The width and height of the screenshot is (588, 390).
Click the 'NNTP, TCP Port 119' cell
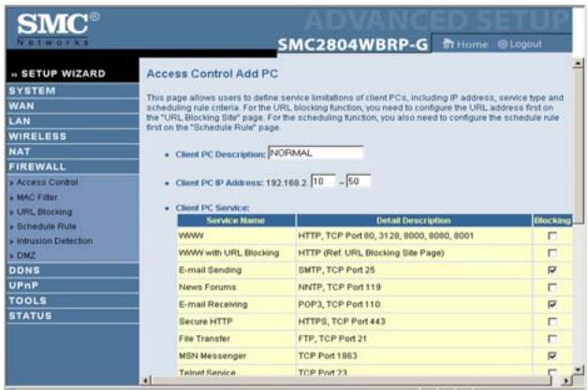(414, 287)
